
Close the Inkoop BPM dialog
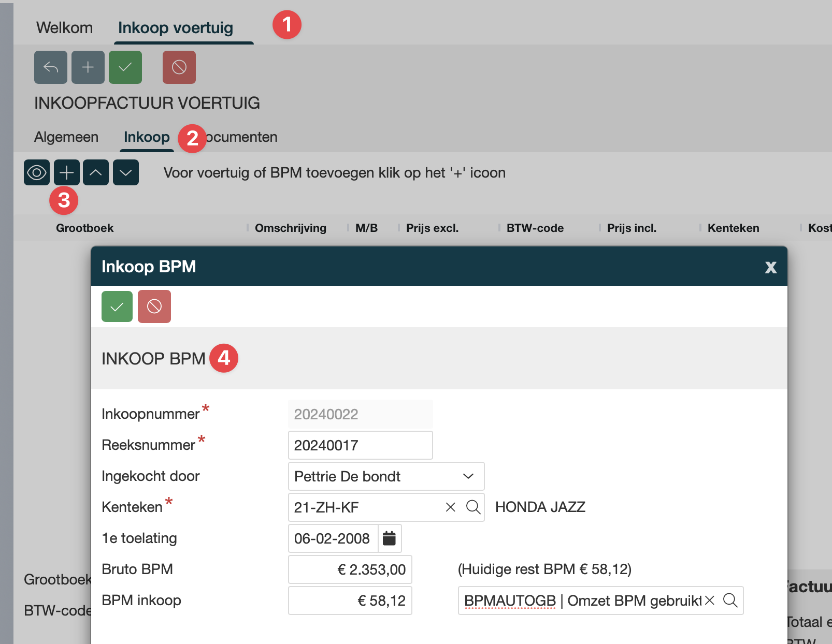point(770,267)
